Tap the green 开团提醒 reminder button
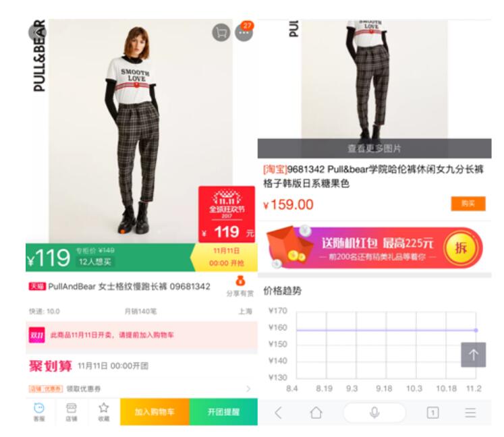The image size is (504, 437). coord(224,412)
